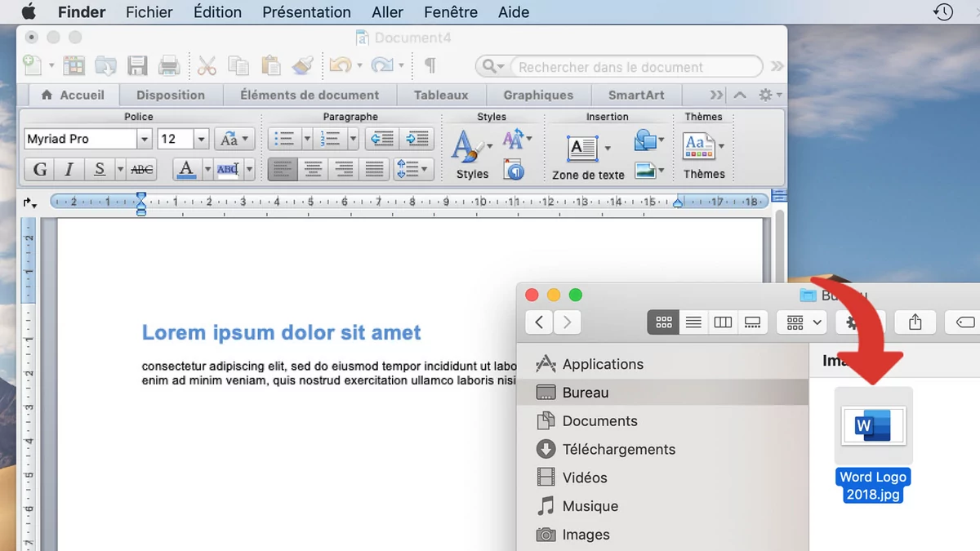Decrease the paragraph indent
This screenshot has width=980, height=551.
tap(381, 139)
